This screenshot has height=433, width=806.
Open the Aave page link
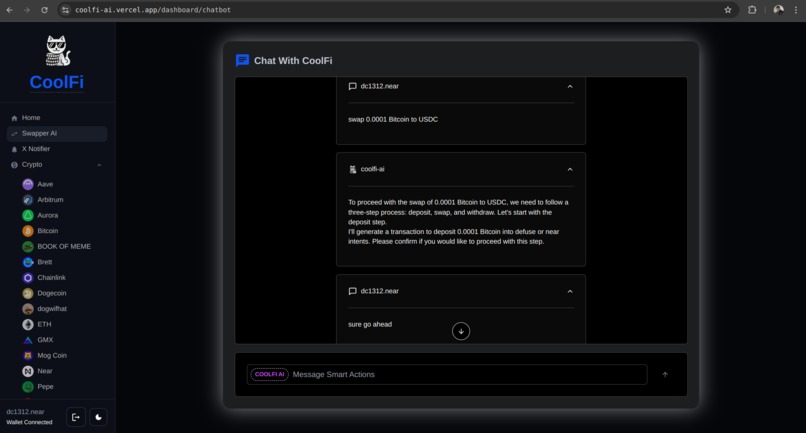(x=45, y=184)
